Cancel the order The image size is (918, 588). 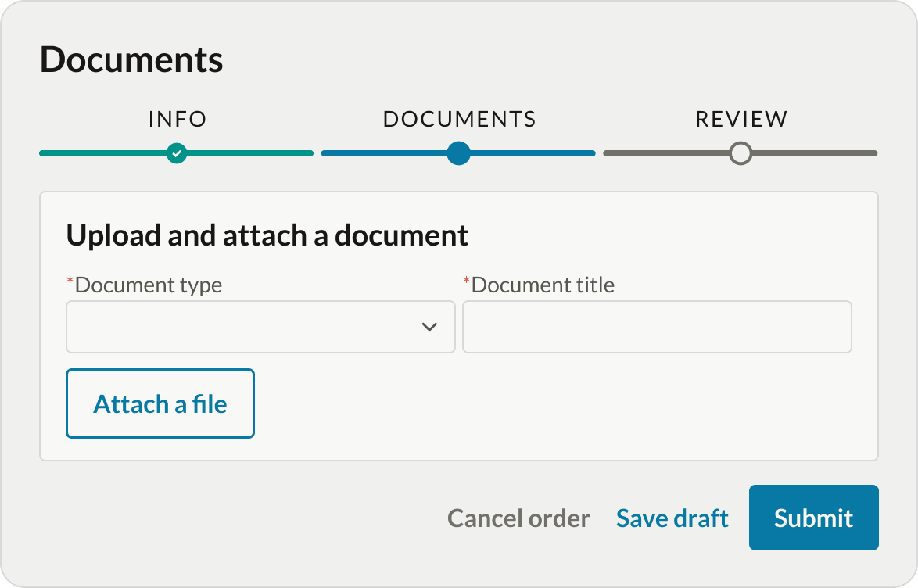point(518,518)
